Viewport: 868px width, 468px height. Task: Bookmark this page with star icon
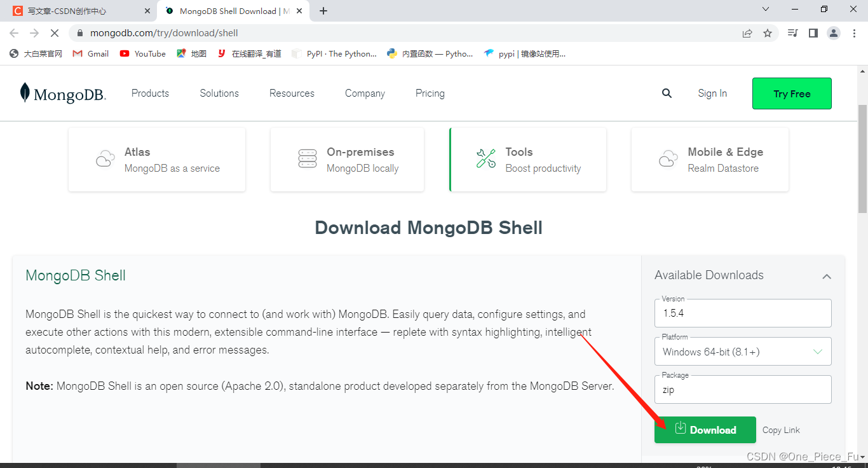[768, 33]
